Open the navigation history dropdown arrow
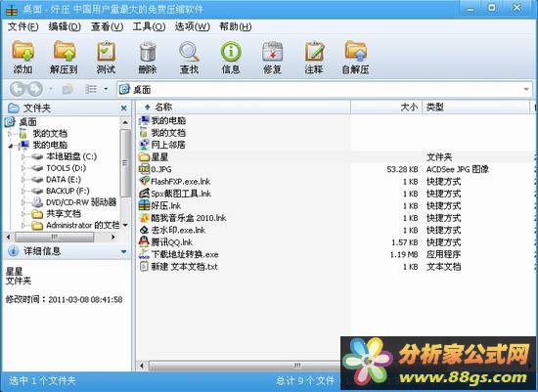This screenshot has height=392, width=538. pos(51,90)
